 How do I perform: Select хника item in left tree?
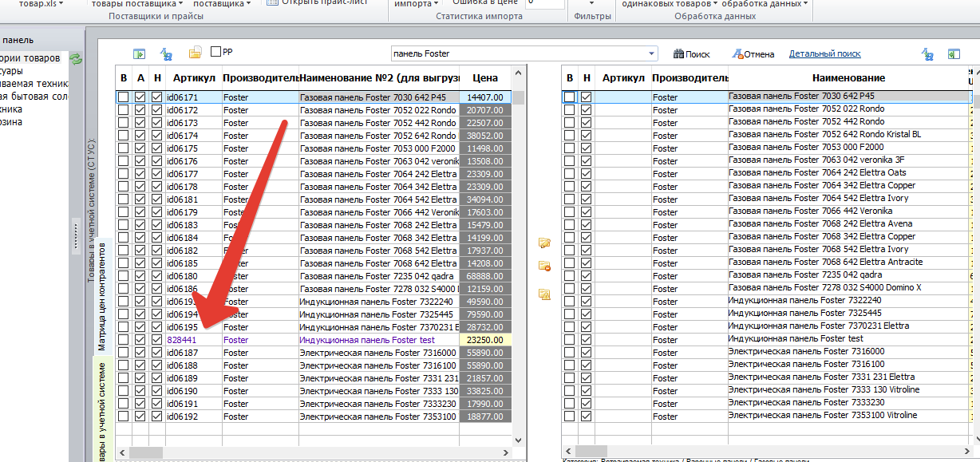point(12,109)
